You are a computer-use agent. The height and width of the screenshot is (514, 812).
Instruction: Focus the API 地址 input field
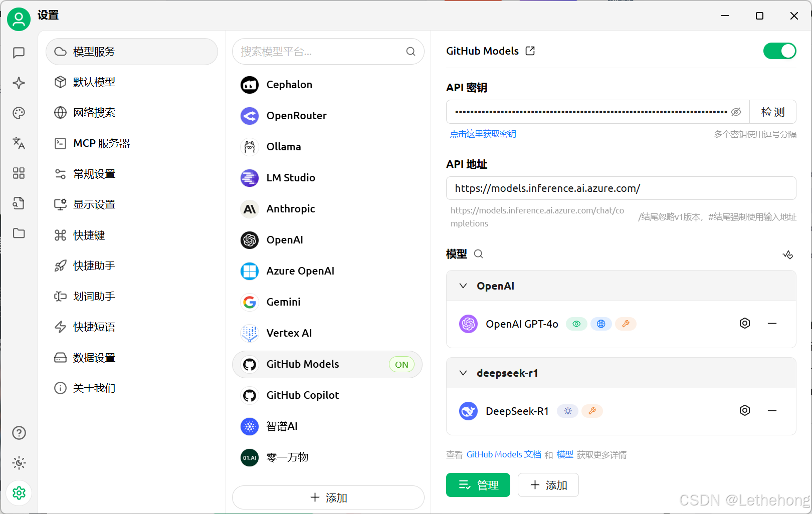point(621,188)
